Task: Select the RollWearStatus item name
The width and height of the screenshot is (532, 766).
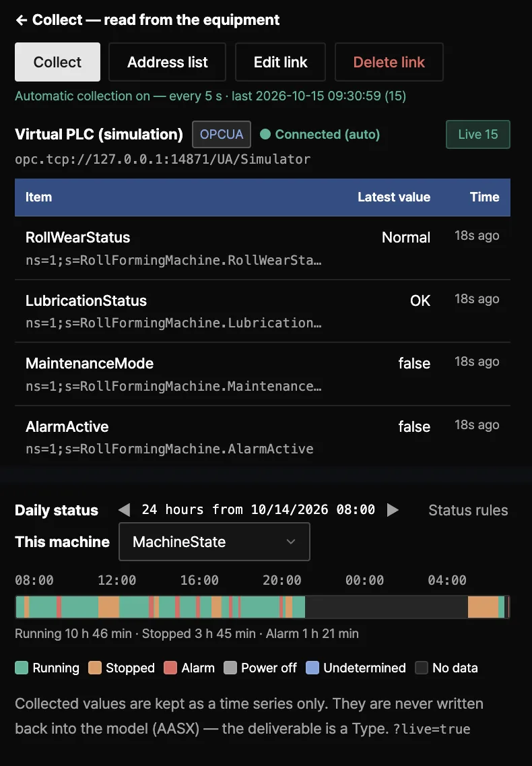Action: click(x=77, y=237)
